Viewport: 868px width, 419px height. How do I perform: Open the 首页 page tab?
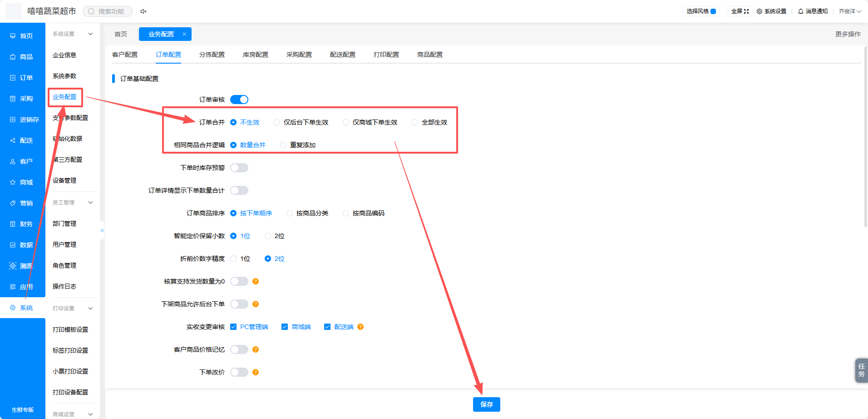click(121, 34)
